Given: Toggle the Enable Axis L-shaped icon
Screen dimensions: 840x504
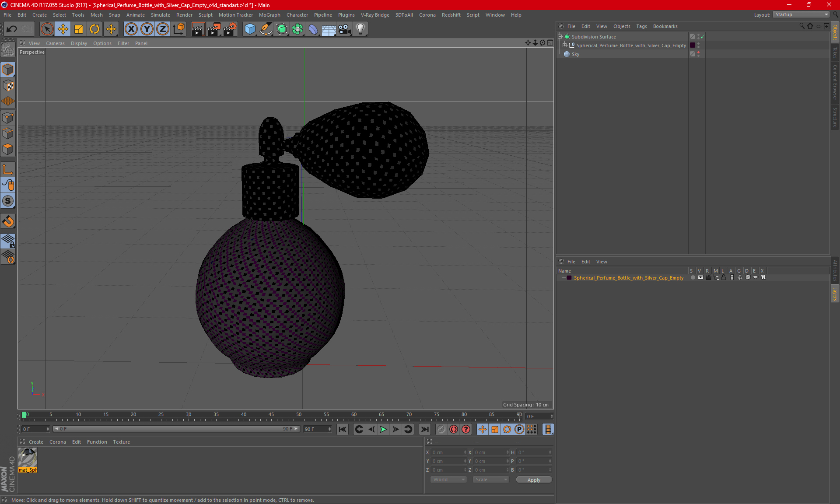Looking at the screenshot, I should point(8,169).
